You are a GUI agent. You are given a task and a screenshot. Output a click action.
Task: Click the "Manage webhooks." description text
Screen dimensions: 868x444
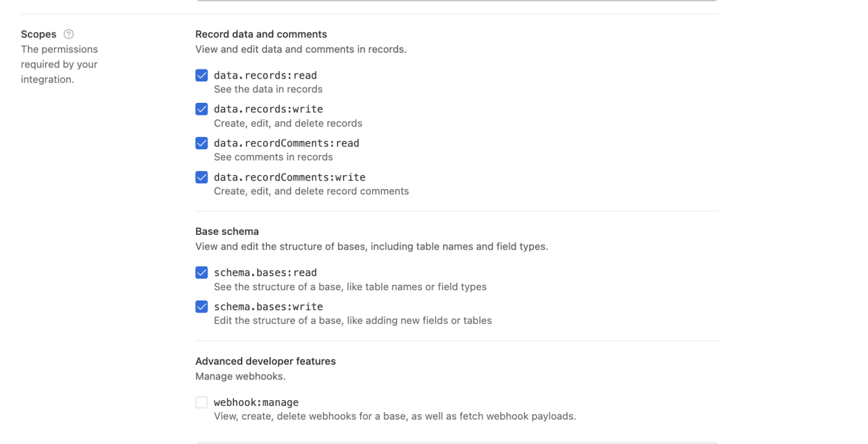click(240, 377)
